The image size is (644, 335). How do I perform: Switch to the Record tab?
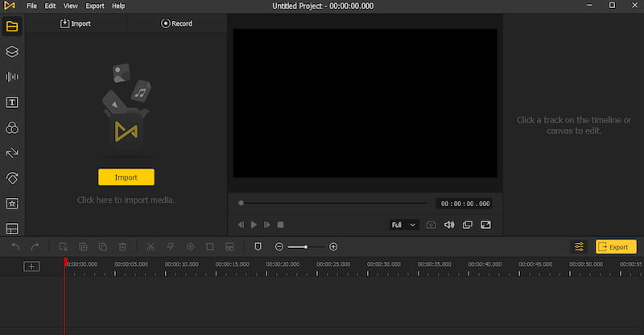coord(177,23)
